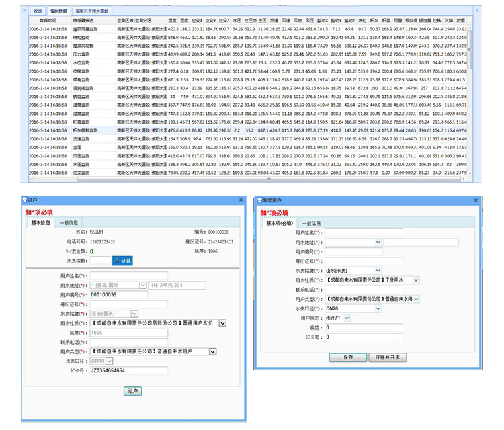Open 用户类型 dropdown in 过户 dialog

tap(212, 351)
